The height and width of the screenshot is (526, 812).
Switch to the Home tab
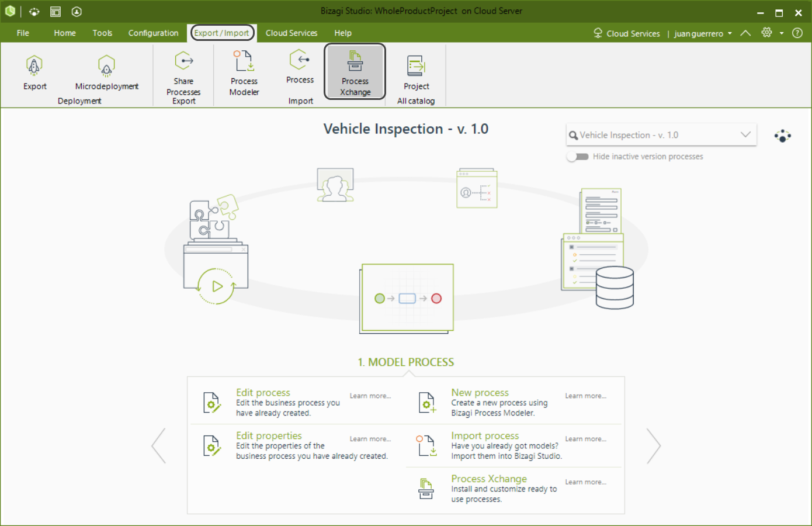[65, 33]
